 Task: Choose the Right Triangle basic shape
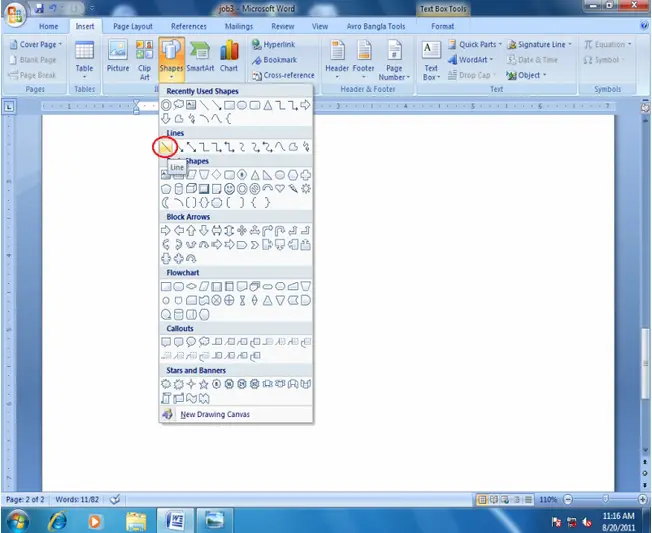click(267, 175)
